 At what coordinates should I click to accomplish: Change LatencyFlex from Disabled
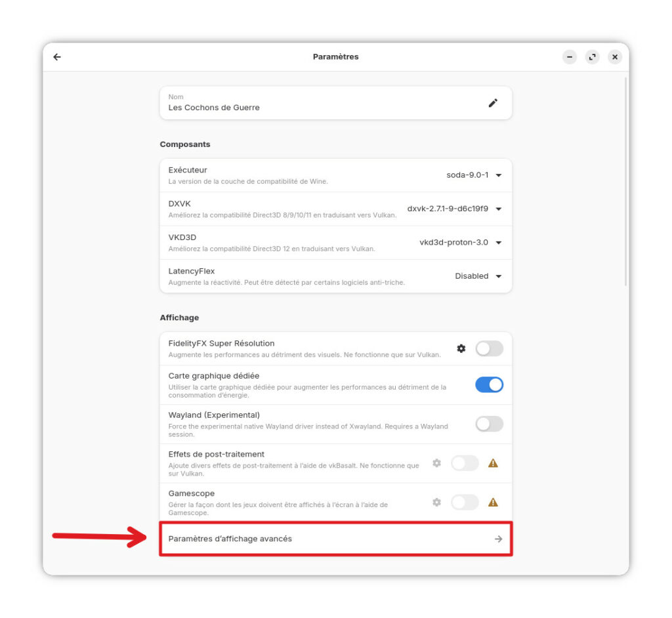point(478,276)
